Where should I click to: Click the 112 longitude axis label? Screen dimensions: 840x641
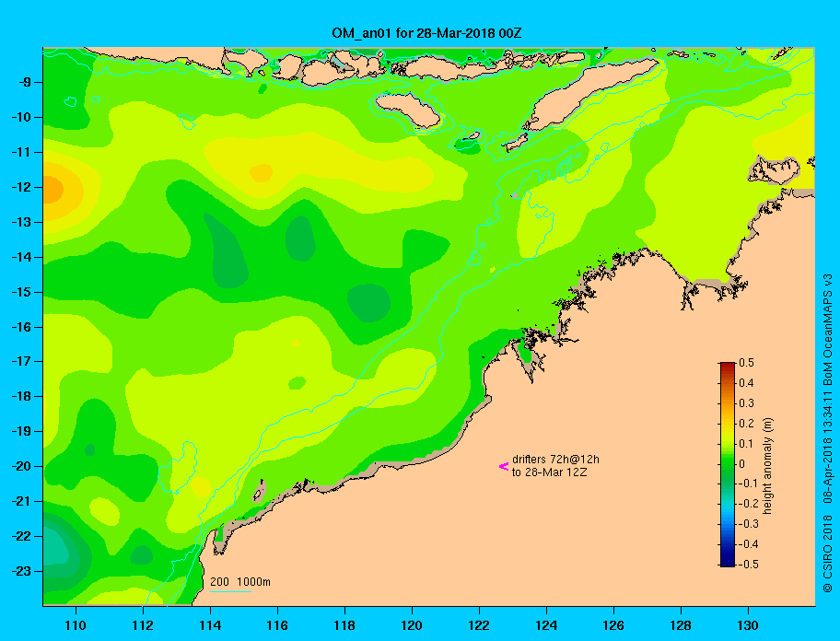(x=143, y=625)
